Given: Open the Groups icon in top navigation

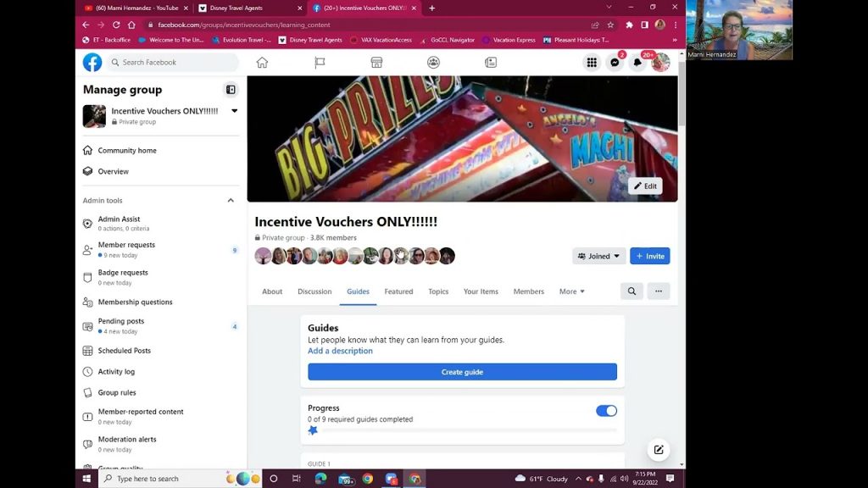Looking at the screenshot, I should pyautogui.click(x=433, y=63).
